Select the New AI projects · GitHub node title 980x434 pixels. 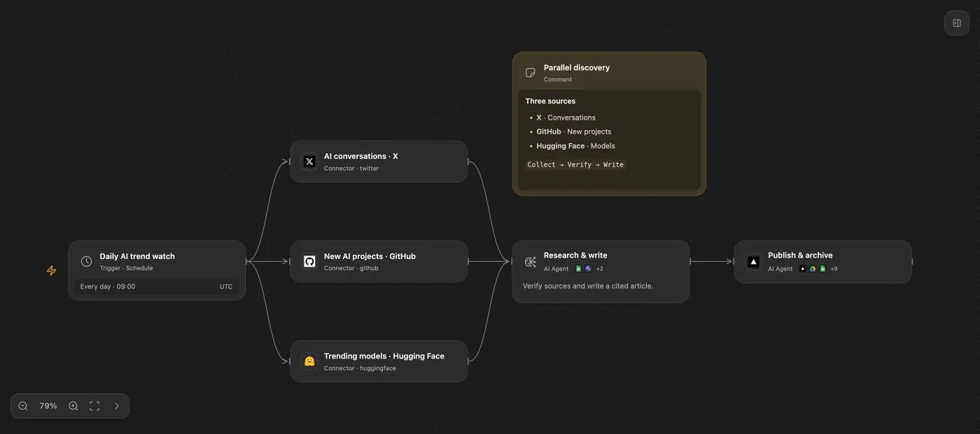(370, 256)
